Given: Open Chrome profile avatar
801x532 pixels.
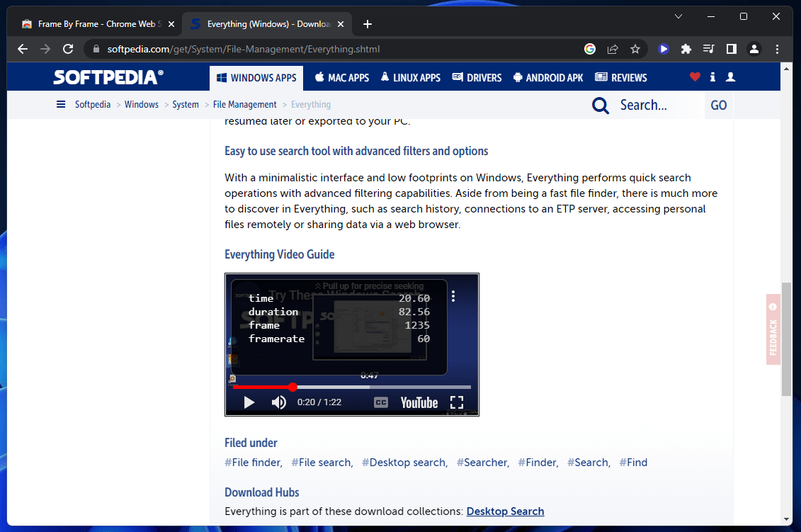Looking at the screenshot, I should pos(754,49).
